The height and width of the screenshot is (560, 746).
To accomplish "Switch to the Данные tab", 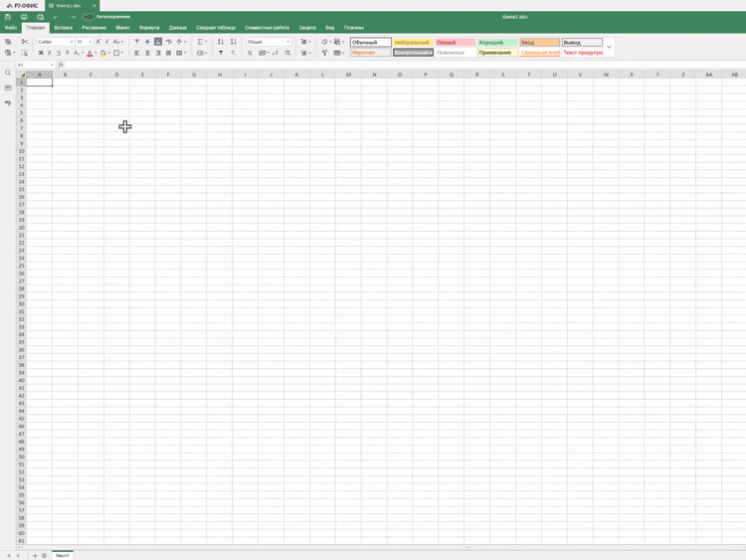I will tap(177, 28).
